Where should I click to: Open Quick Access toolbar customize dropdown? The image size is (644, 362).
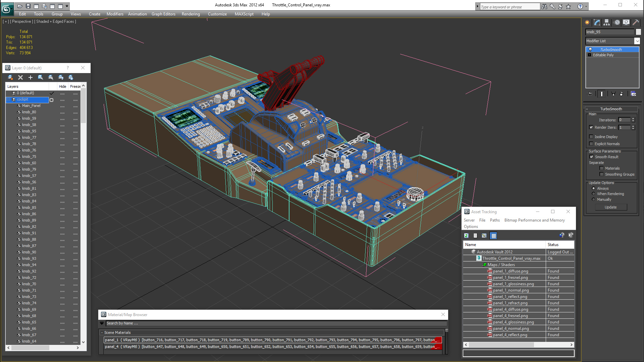67,6
